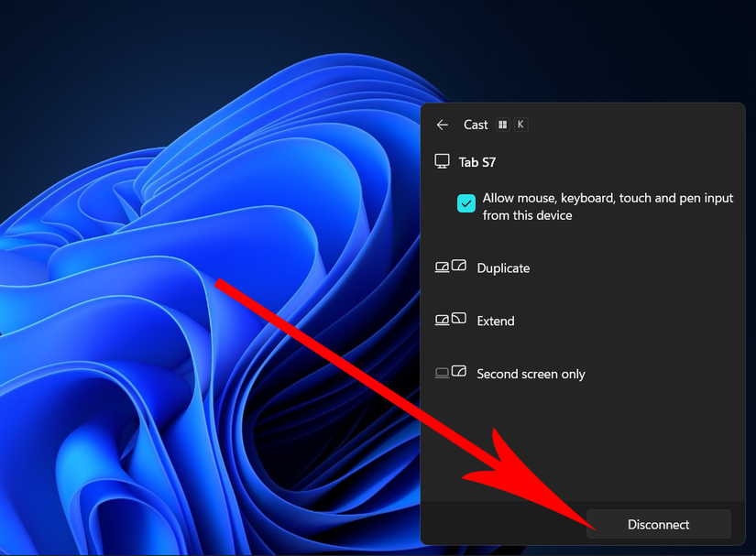Click the Disconnect button
The image size is (756, 556).
pos(659,524)
